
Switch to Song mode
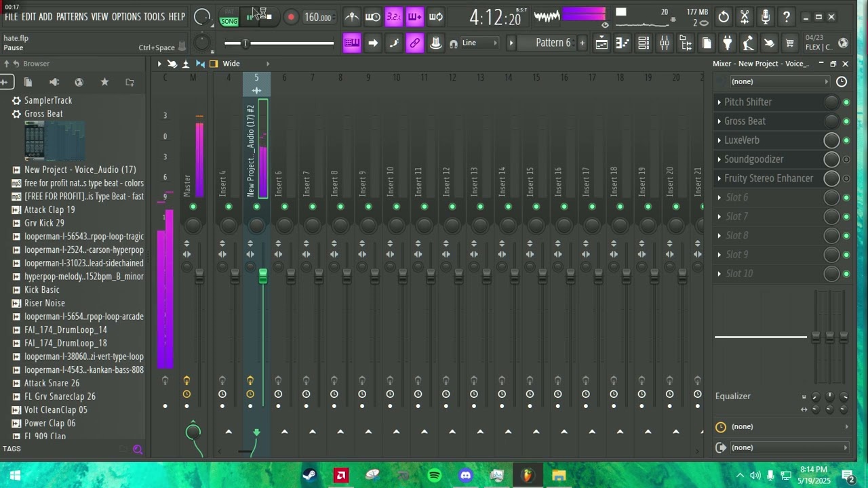(229, 22)
